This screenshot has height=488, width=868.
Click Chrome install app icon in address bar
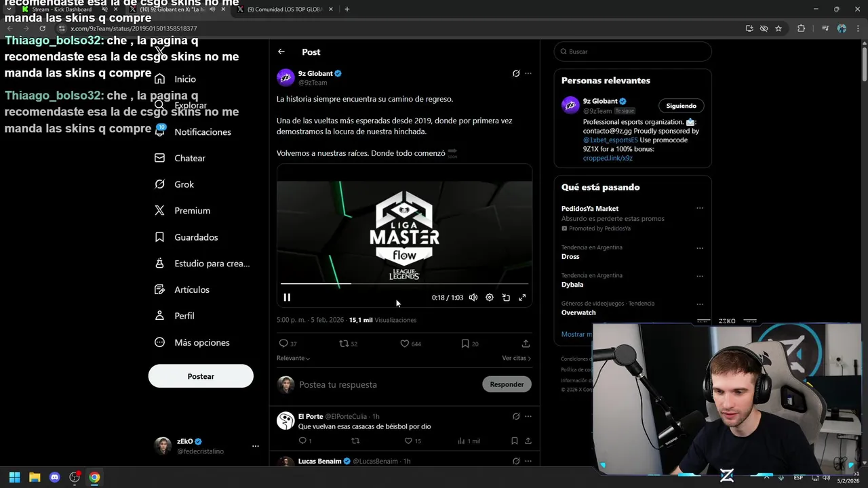coord(749,28)
